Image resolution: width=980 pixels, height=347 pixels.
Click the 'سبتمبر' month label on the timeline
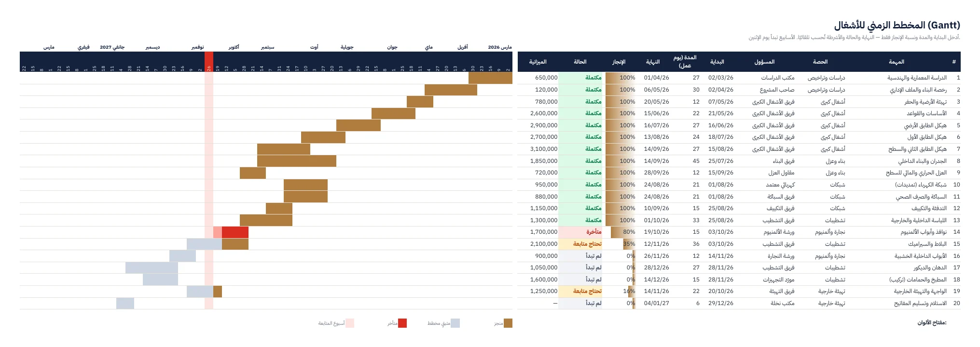tap(268, 47)
